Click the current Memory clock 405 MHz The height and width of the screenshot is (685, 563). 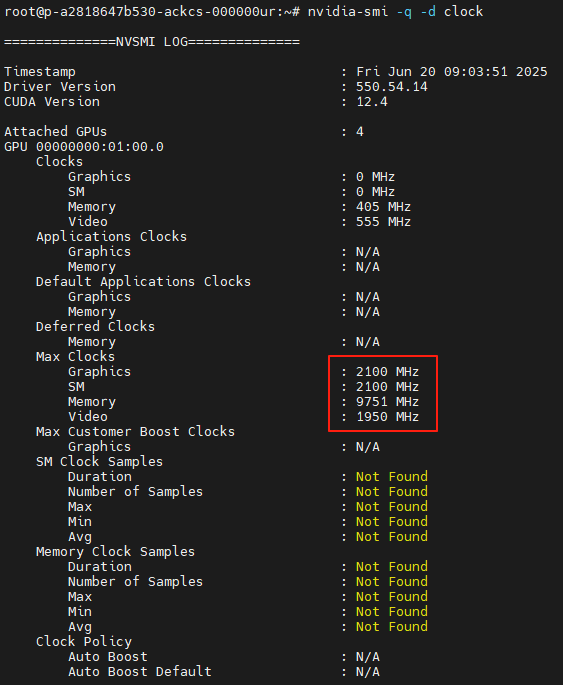(383, 207)
